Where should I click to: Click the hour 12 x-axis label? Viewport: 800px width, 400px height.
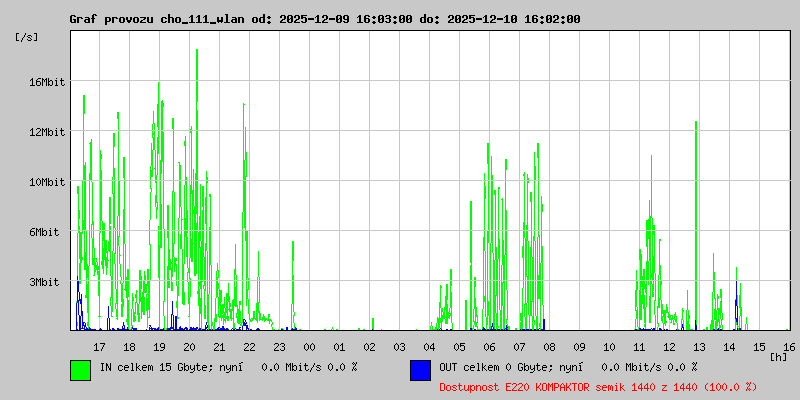669,347
